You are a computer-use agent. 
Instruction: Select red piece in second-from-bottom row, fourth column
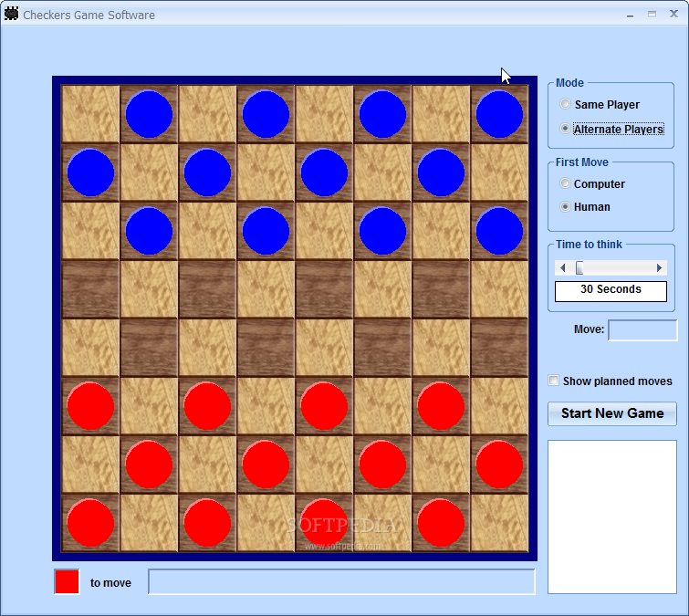(x=266, y=465)
